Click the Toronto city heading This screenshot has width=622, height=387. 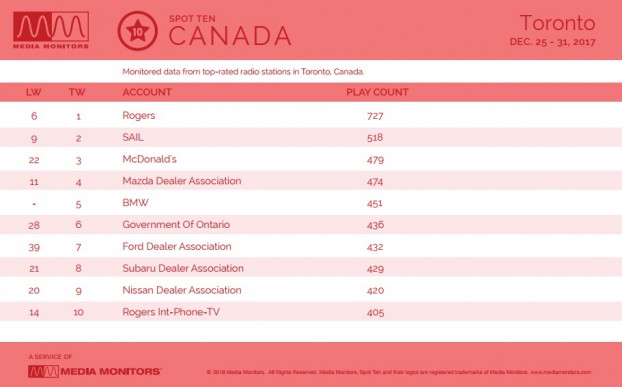coord(557,23)
